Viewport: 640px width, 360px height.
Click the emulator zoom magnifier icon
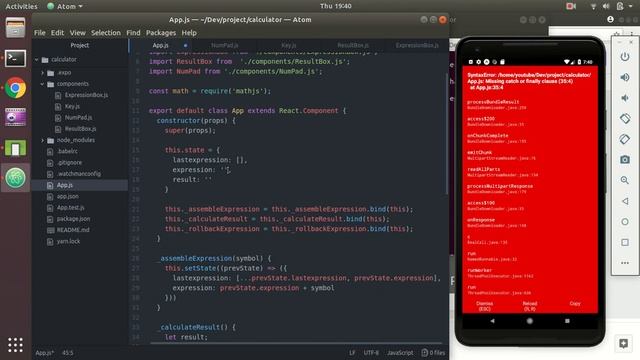(624, 180)
